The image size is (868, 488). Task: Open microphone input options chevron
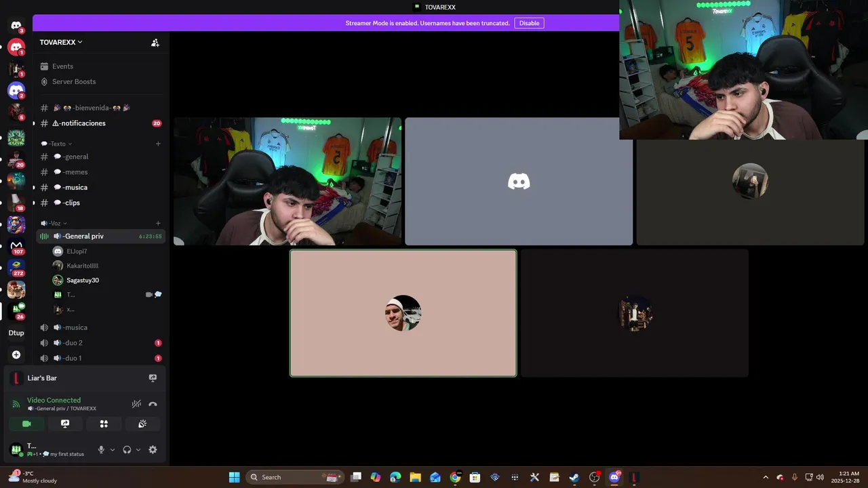pos(113,449)
